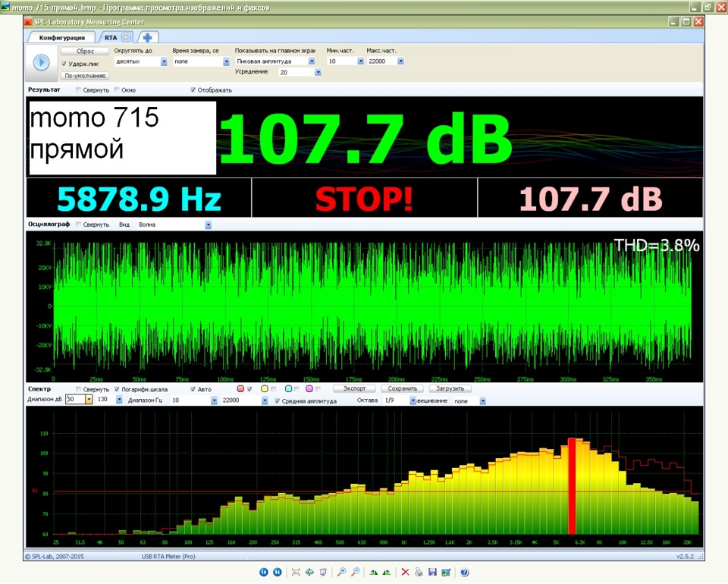728x584 pixels.
Task: Select cyan trace color swatch
Action: [288, 388]
